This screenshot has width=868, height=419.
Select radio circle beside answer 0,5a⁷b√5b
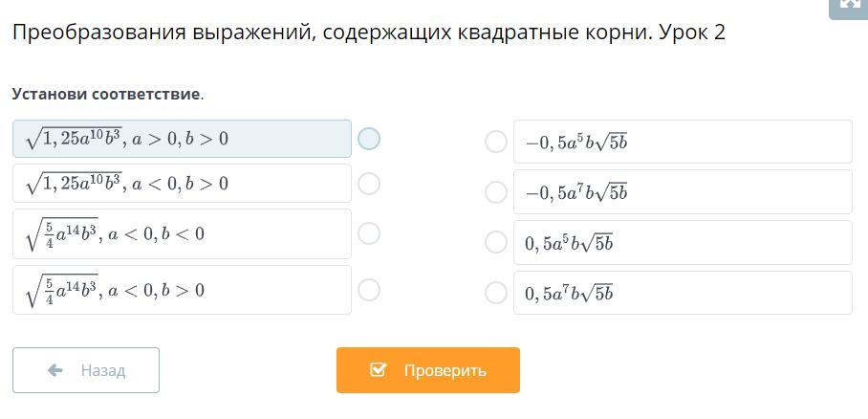(495, 293)
